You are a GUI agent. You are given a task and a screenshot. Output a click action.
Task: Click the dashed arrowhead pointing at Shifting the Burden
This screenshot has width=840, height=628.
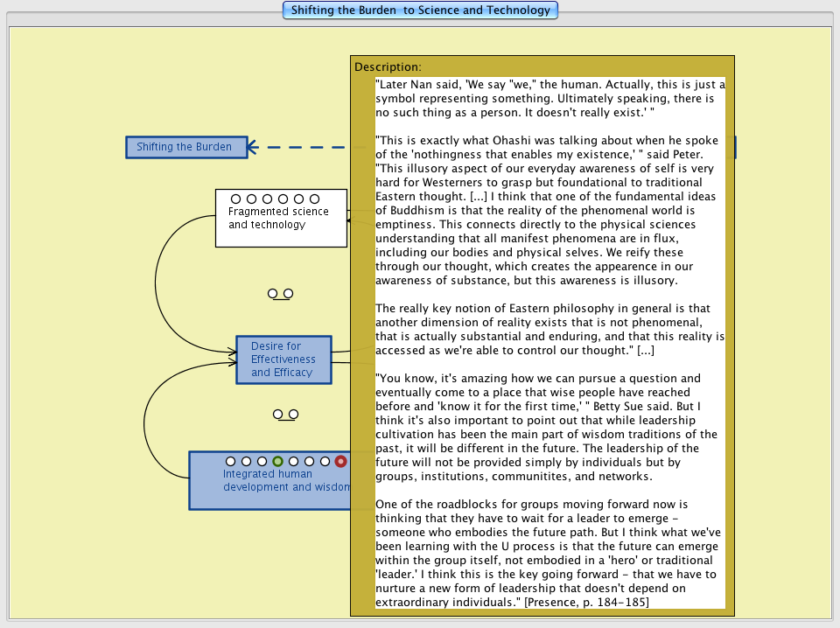[252, 147]
